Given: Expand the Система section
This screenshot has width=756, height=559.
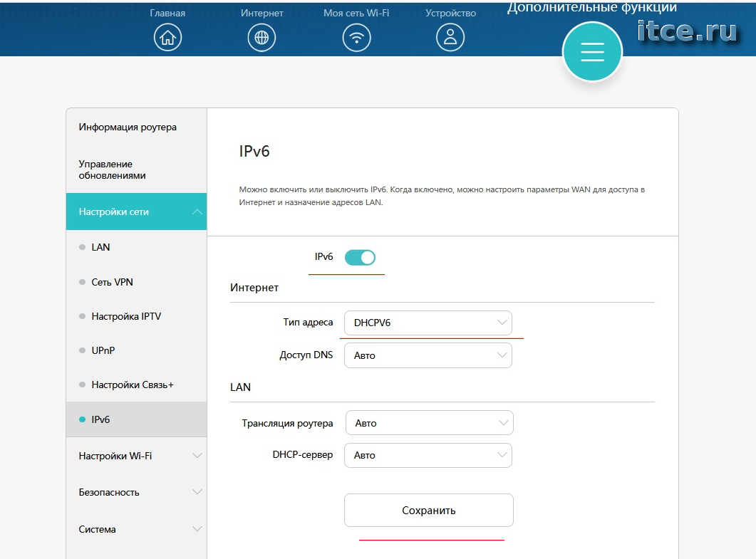Looking at the screenshot, I should (x=136, y=529).
